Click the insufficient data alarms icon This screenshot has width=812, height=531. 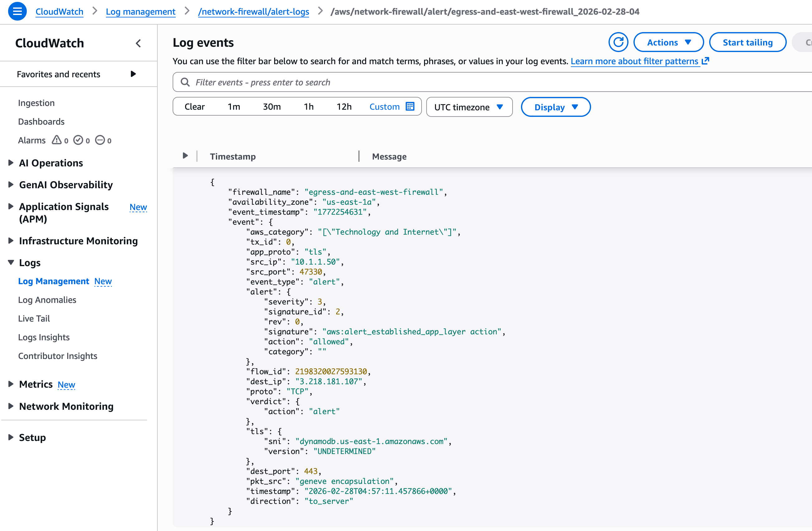(x=100, y=140)
